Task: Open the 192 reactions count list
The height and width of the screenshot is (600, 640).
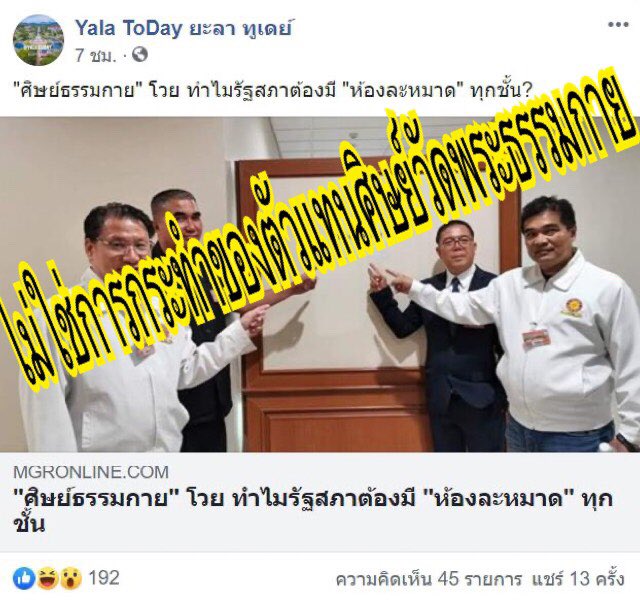Action: point(104,578)
